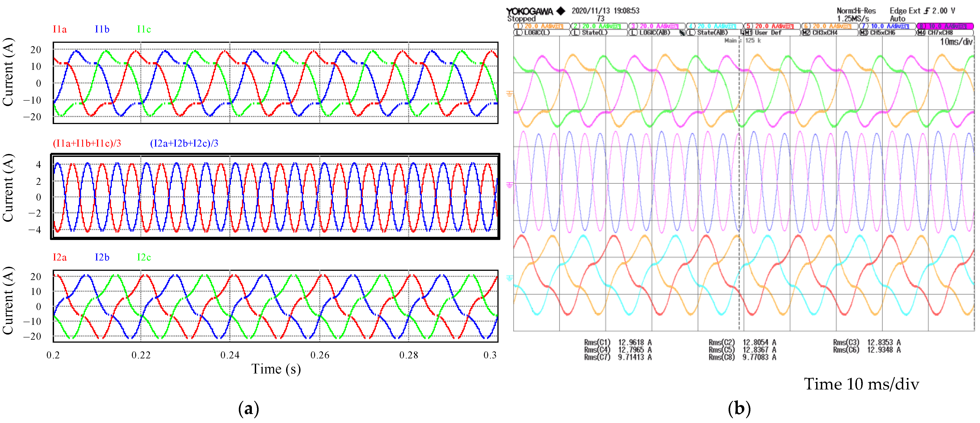Select highlighted channel 8 10.0 A/div tab
The height and width of the screenshot is (423, 980).
pos(945,26)
